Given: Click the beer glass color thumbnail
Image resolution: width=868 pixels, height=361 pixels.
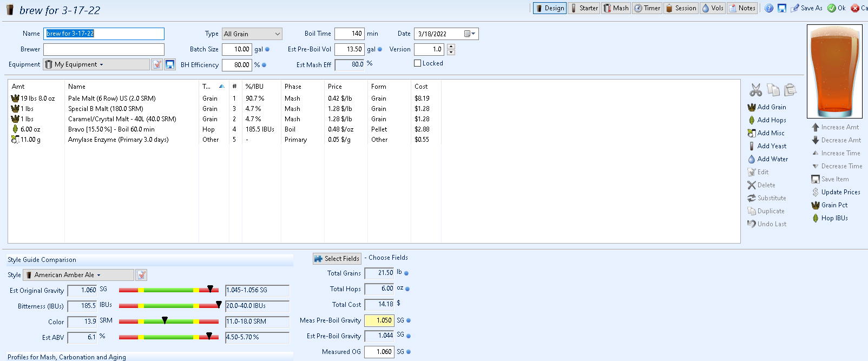Looking at the screenshot, I should coord(834,71).
